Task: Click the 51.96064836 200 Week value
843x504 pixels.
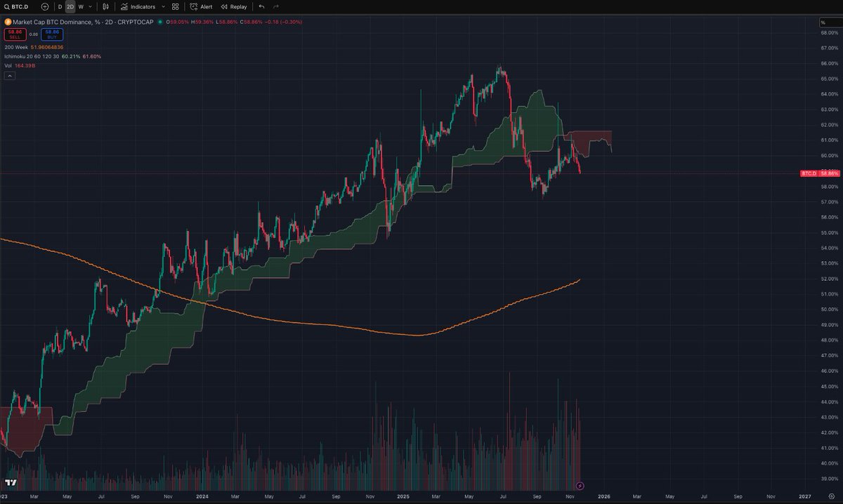Action: [x=48, y=46]
